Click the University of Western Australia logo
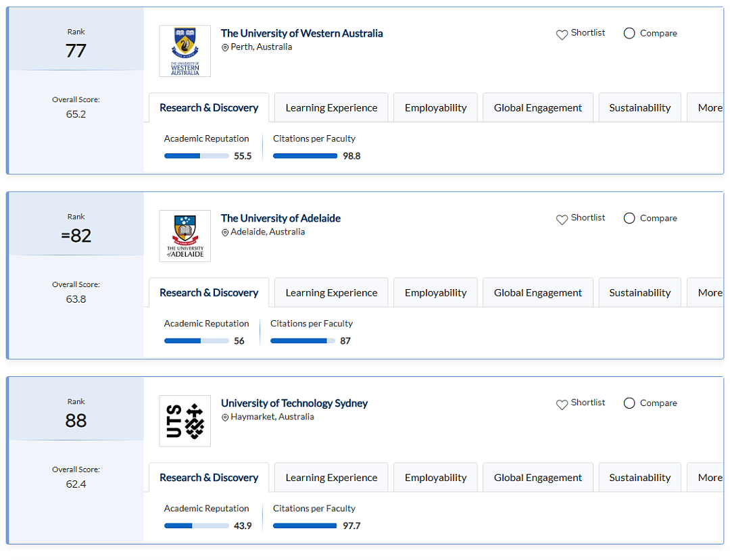Viewport: 730px width, 560px height. pyautogui.click(x=185, y=51)
